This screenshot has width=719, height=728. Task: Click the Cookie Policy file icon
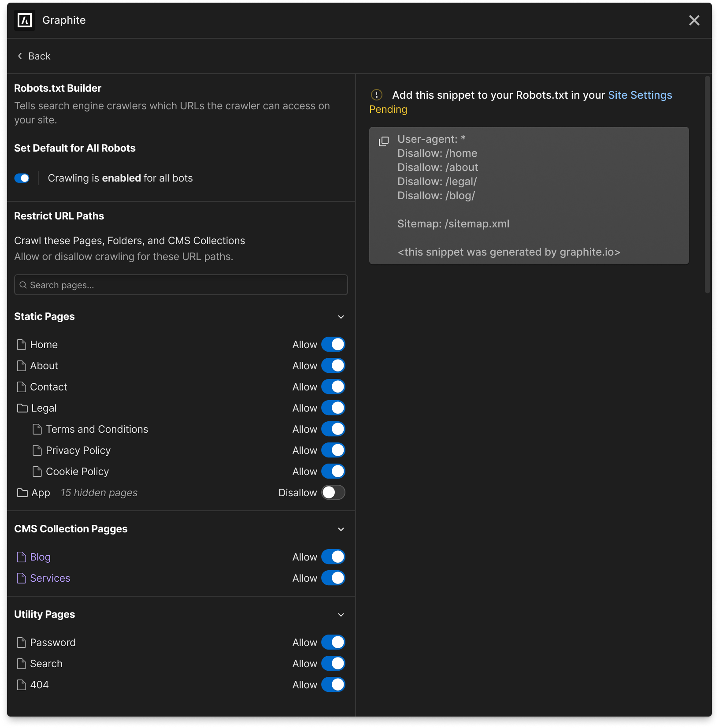37,472
